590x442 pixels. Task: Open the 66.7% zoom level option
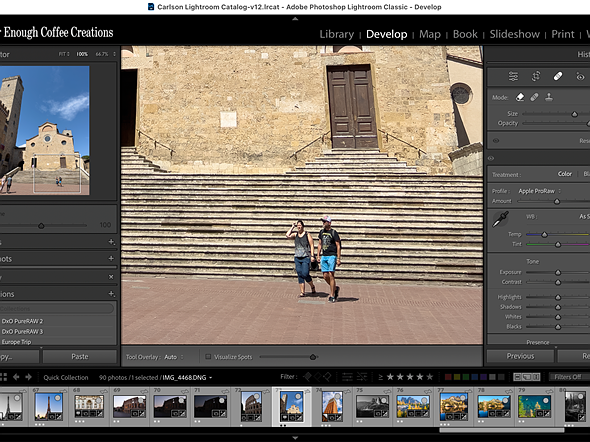pos(102,54)
